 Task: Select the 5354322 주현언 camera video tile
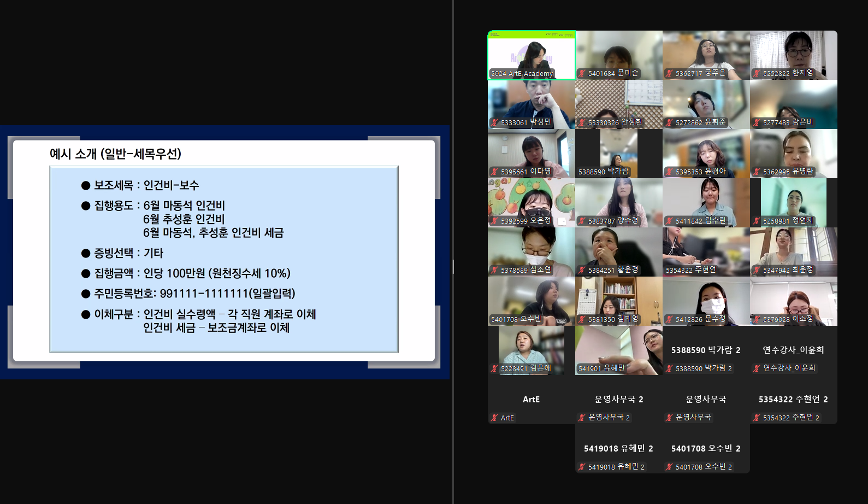[706, 252]
